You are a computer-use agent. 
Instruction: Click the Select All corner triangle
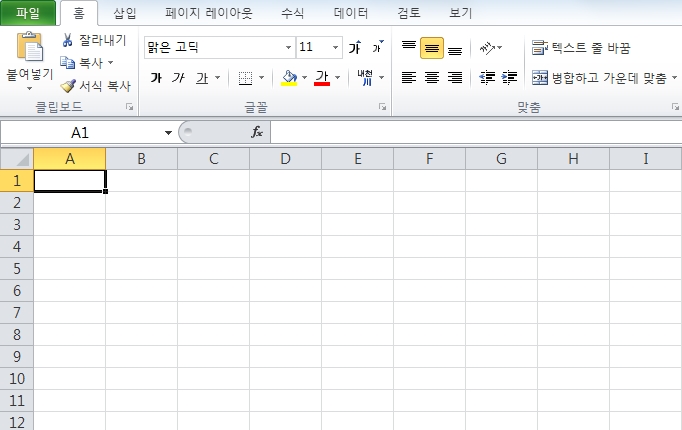tap(17, 159)
